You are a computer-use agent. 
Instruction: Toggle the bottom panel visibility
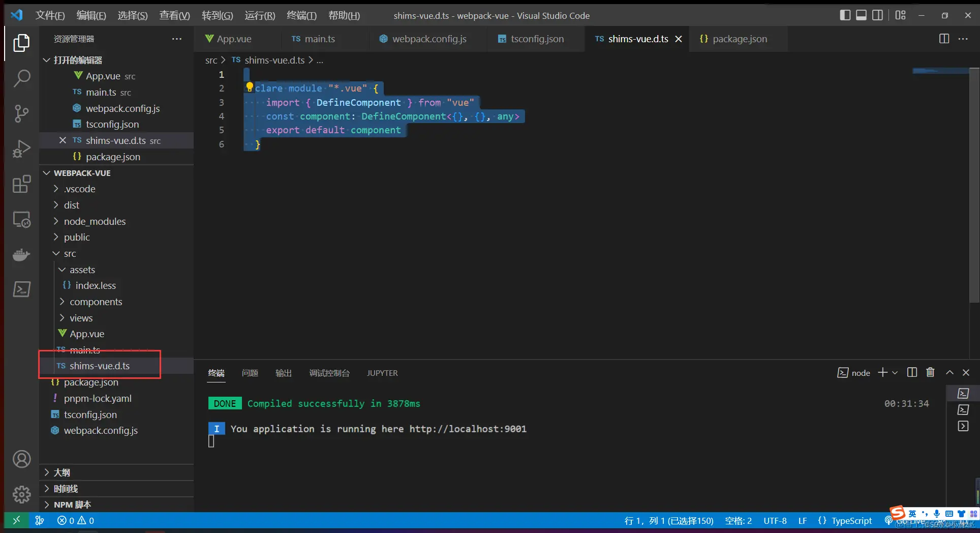pyautogui.click(x=861, y=15)
